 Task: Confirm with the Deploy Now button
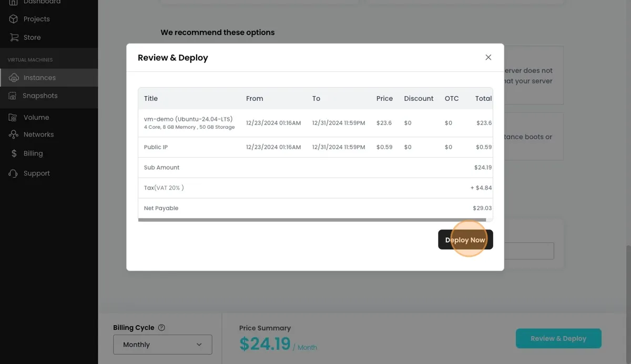click(465, 240)
